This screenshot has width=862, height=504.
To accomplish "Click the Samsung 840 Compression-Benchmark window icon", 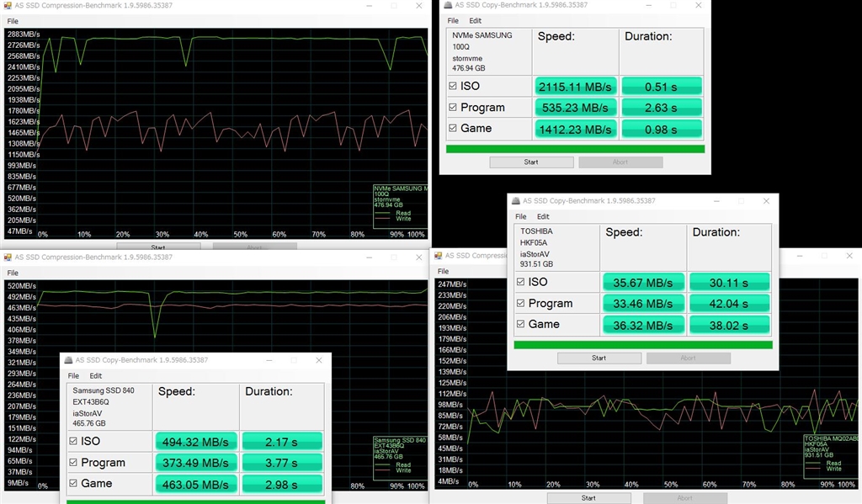I will (8, 257).
